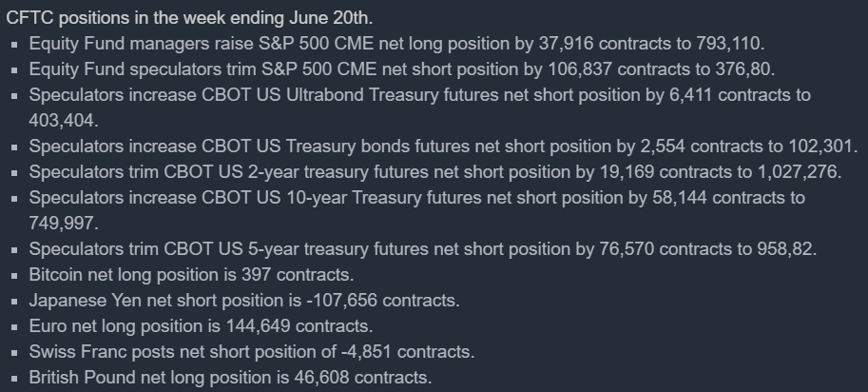Viewport: 868px width, 392px height.
Task: Click the US Treasury bonds futures line
Action: pyautogui.click(x=443, y=147)
